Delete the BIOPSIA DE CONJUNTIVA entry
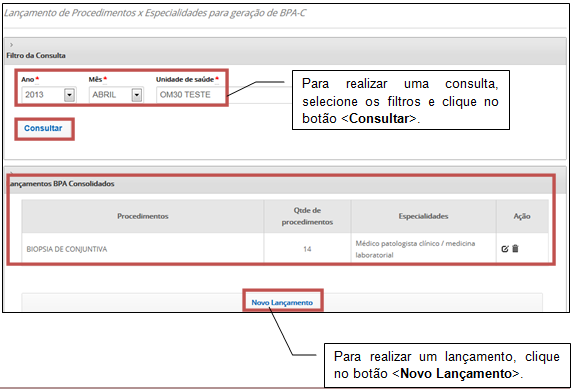The image size is (574, 389). pos(515,249)
